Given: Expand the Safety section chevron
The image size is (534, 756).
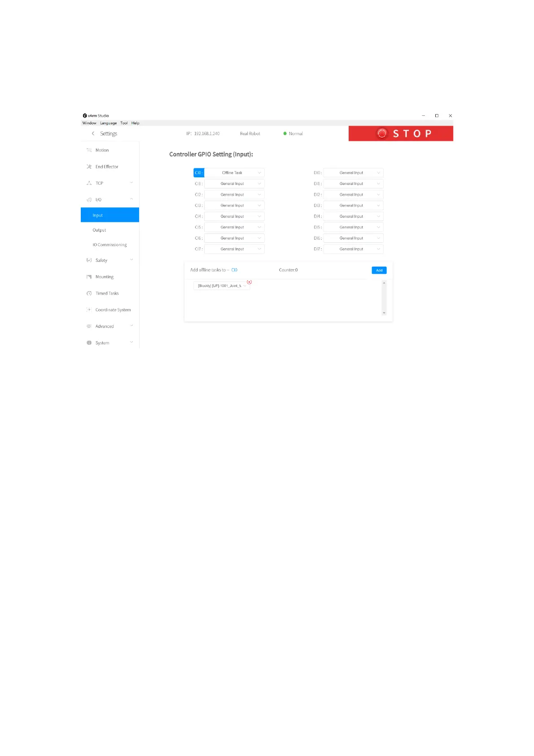Looking at the screenshot, I should click(131, 260).
